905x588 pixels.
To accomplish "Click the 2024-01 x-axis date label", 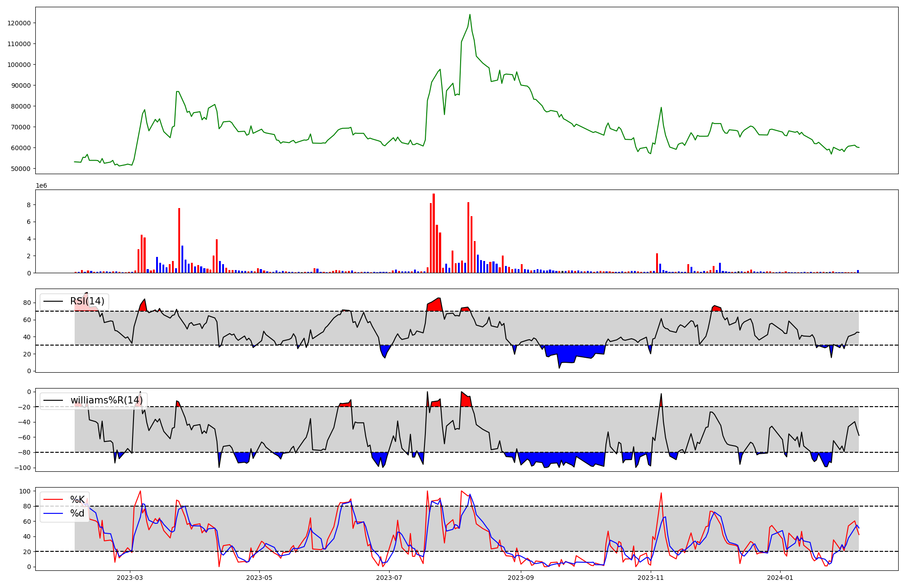I will (780, 578).
